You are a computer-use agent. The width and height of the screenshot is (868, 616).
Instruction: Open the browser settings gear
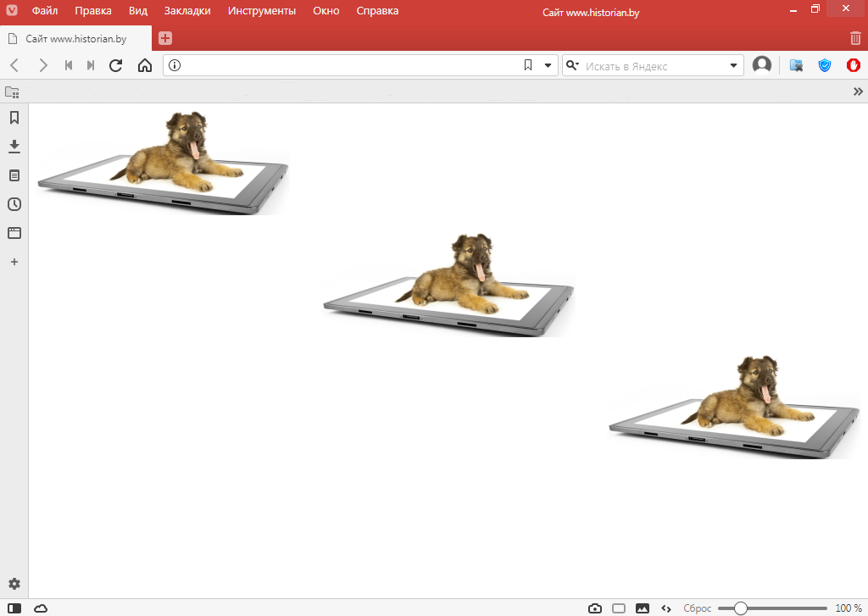click(14, 584)
